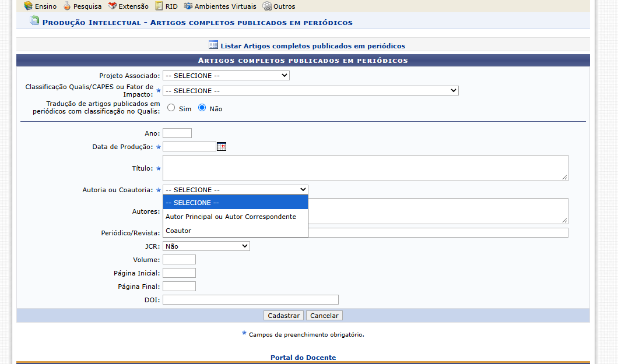Expand the Classificação Qualis/CAPES dropdown
The width and height of the screenshot is (618, 364).
click(311, 90)
